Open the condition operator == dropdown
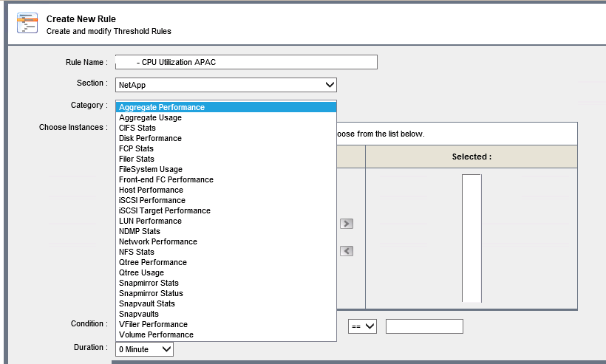Screen dimensions: 606x364 click(362, 326)
